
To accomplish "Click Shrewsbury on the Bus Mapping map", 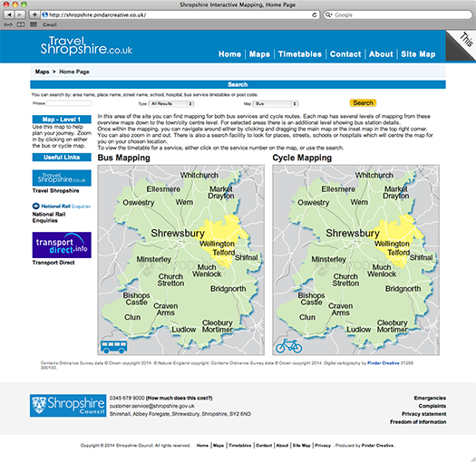I will [x=178, y=234].
